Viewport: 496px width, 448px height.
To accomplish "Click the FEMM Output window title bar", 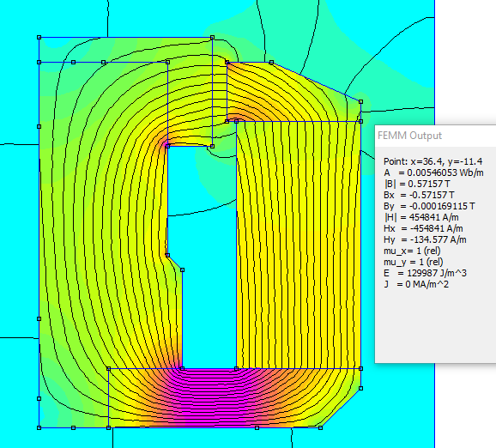I will point(435,136).
